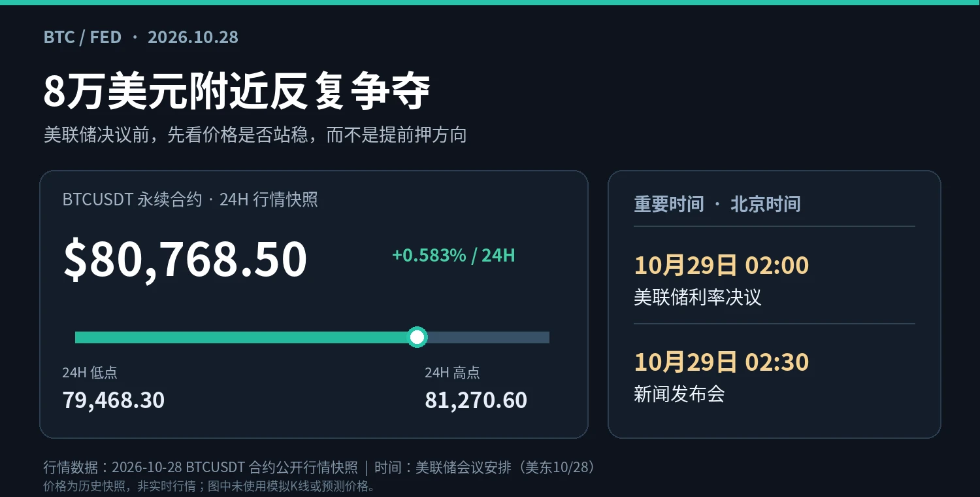Viewport: 980px width, 497px height.
Task: Click the 24H 低点 label
Action: tap(90, 373)
